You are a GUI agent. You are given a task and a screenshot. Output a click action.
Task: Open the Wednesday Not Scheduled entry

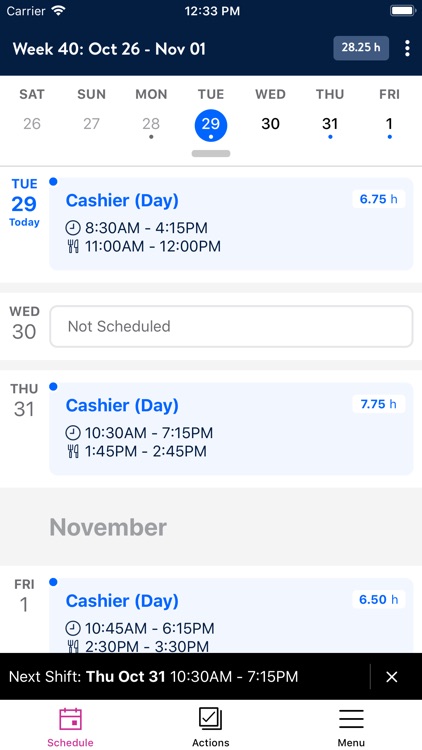point(231,326)
